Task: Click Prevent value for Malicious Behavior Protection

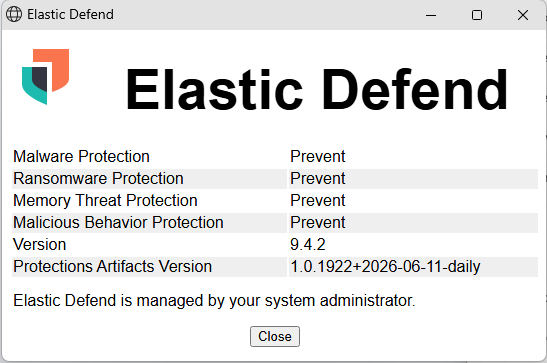Action: 317,222
